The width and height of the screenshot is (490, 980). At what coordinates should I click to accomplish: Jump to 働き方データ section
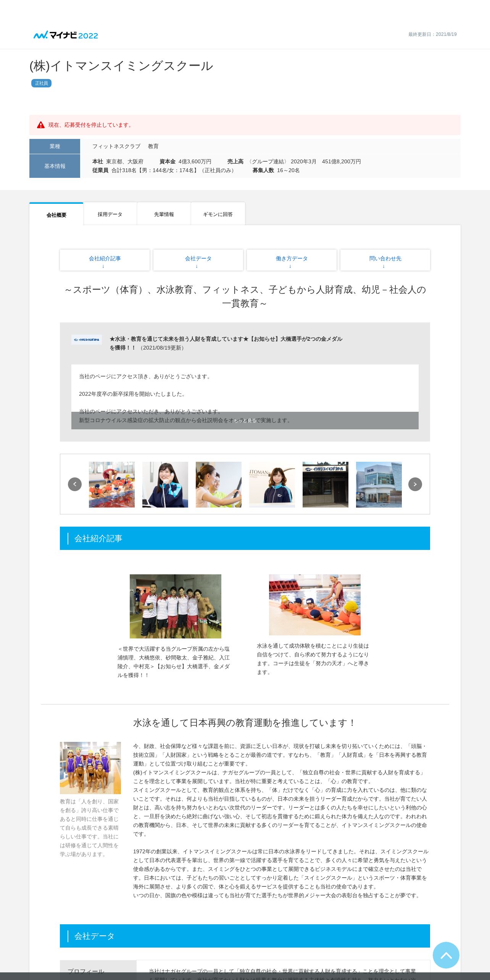pyautogui.click(x=292, y=260)
